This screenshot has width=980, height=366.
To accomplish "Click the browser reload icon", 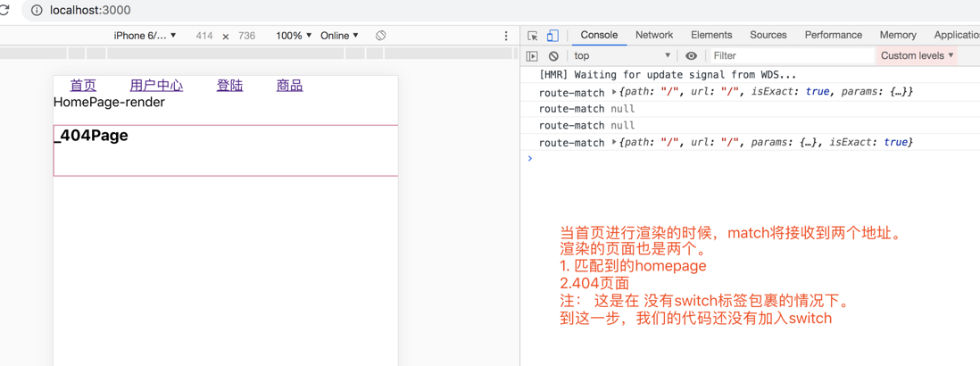I will [4, 10].
